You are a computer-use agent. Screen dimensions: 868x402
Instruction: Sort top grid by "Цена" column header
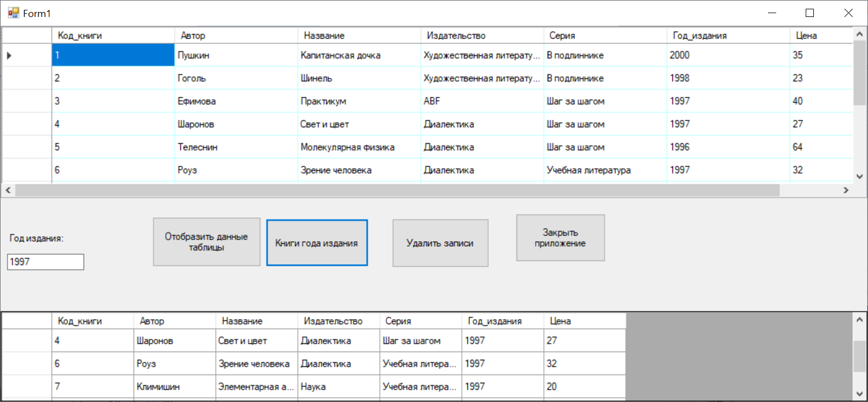pyautogui.click(x=820, y=36)
